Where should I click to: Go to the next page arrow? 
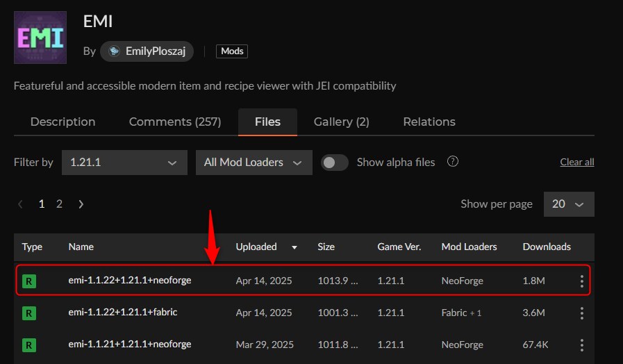81,204
